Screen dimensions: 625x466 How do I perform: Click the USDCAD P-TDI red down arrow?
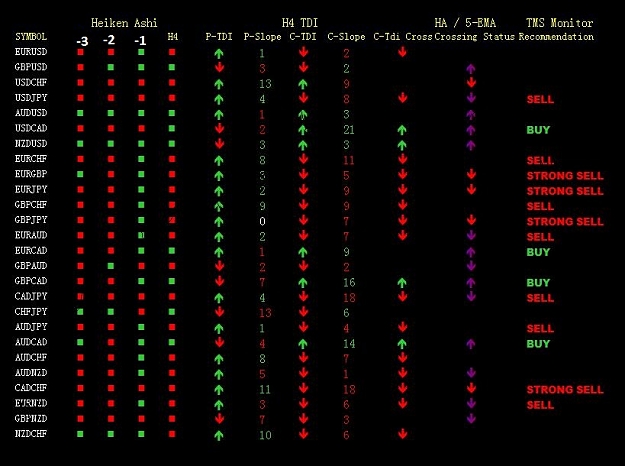219,128
